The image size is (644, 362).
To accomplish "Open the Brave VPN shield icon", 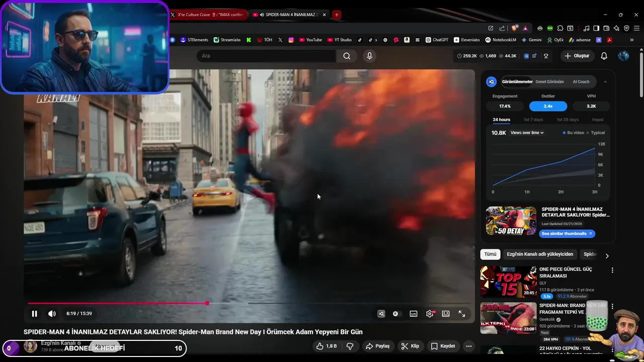I will (x=626, y=28).
